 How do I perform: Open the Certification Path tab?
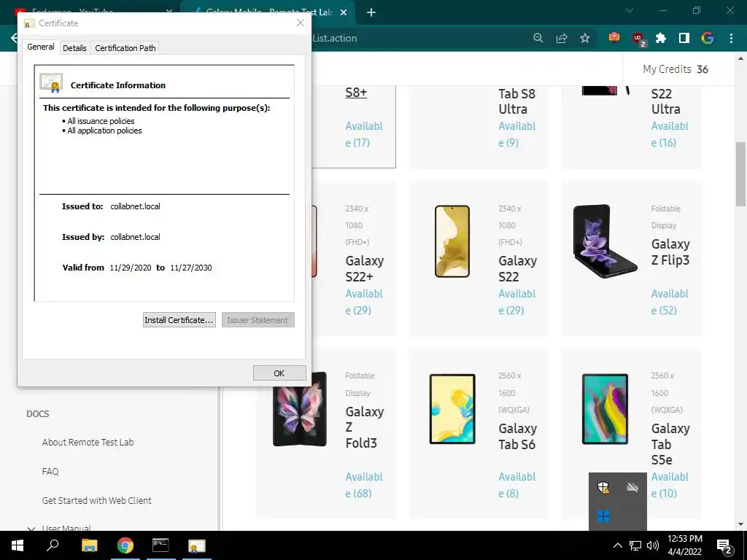click(x=125, y=48)
